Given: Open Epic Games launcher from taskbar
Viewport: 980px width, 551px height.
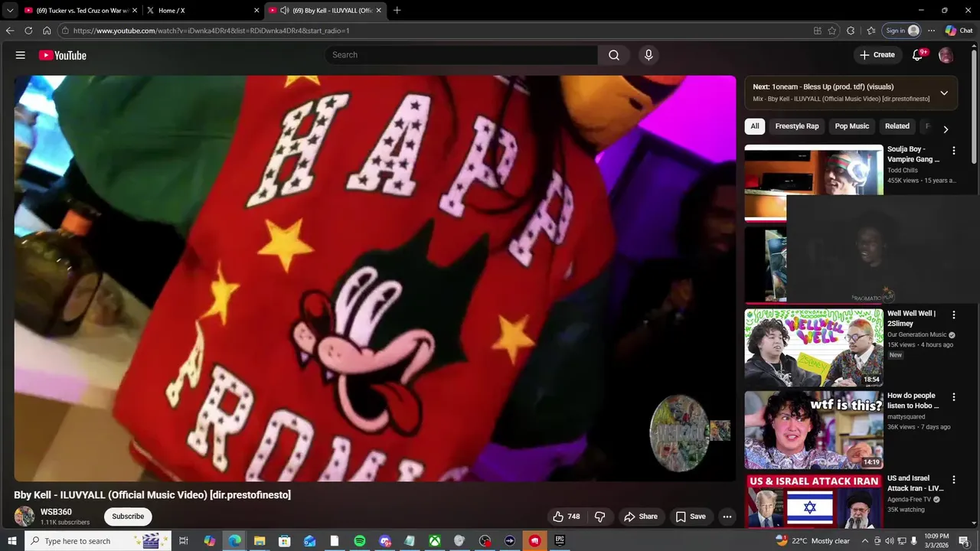Looking at the screenshot, I should 560,541.
